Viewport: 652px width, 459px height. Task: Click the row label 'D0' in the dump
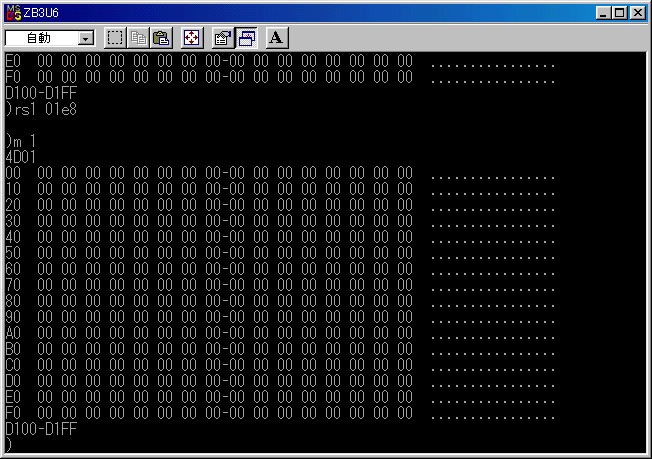tap(13, 381)
